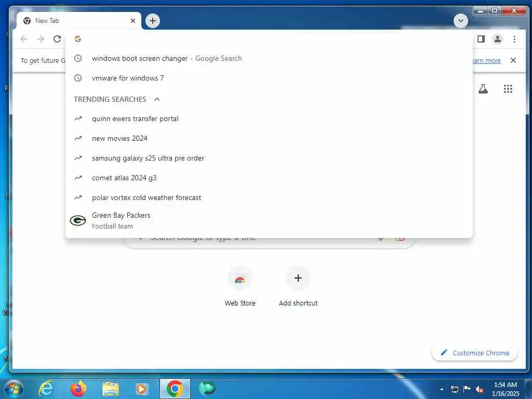
Task: Select 'polar vortex cold weather forecast'
Action: 269,197
